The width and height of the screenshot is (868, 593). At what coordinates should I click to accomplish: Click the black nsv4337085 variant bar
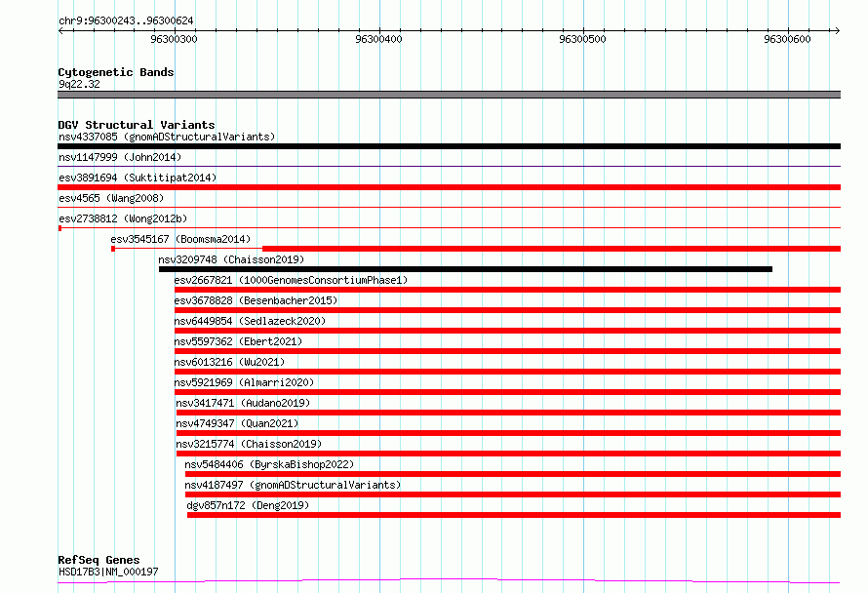(449, 146)
